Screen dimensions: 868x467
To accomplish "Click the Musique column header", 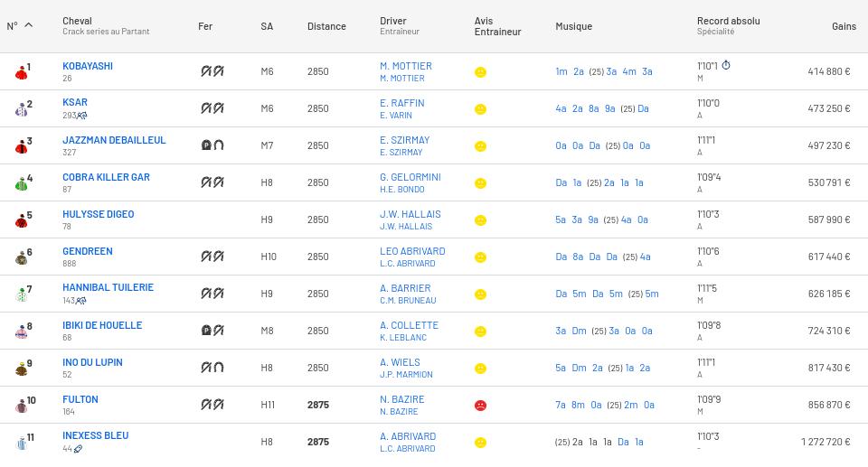I will click(573, 26).
